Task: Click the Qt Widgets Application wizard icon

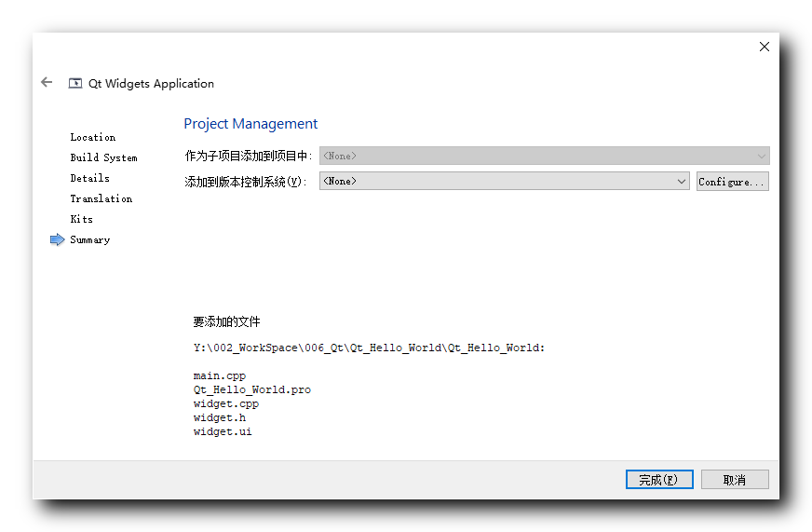Action: pyautogui.click(x=75, y=84)
